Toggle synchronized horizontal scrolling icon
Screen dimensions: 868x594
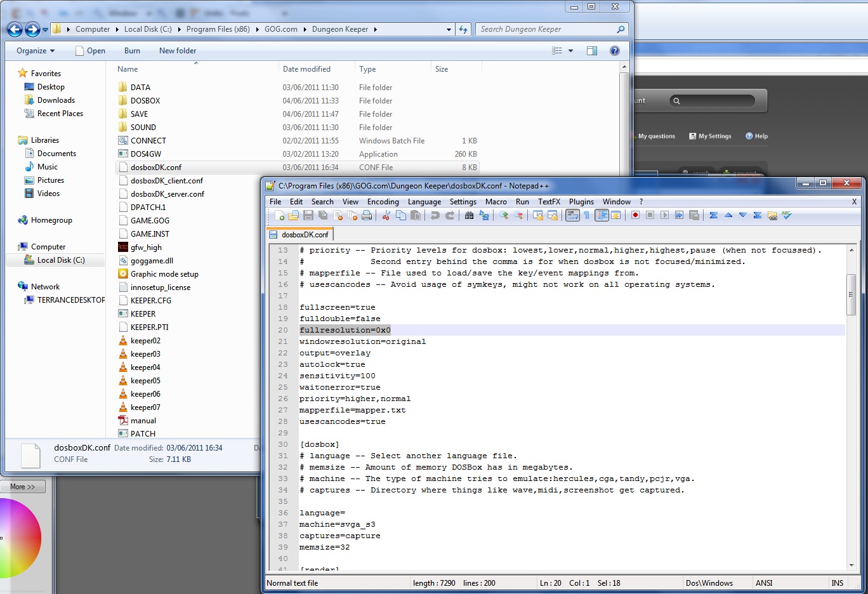553,216
